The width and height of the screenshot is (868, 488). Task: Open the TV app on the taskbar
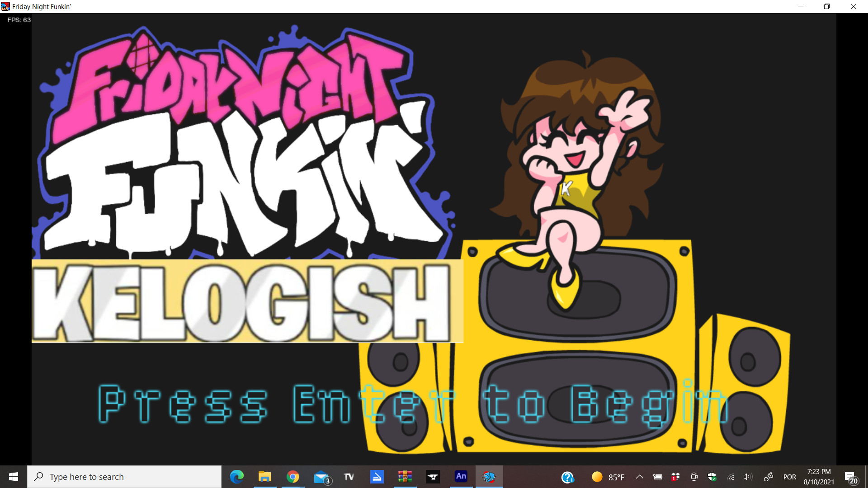(349, 476)
